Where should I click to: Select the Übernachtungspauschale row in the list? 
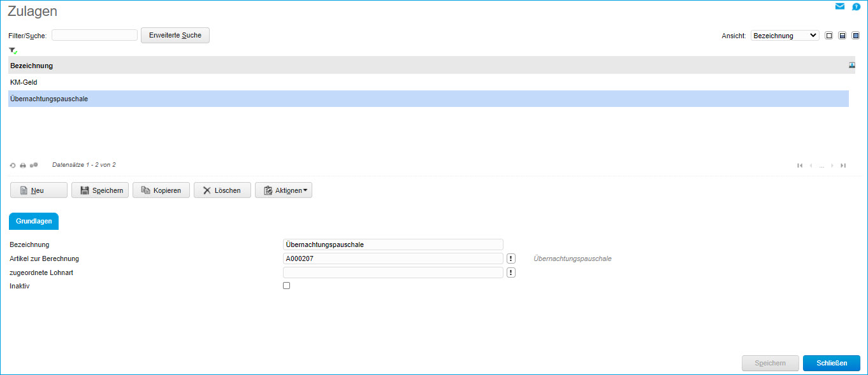point(428,99)
